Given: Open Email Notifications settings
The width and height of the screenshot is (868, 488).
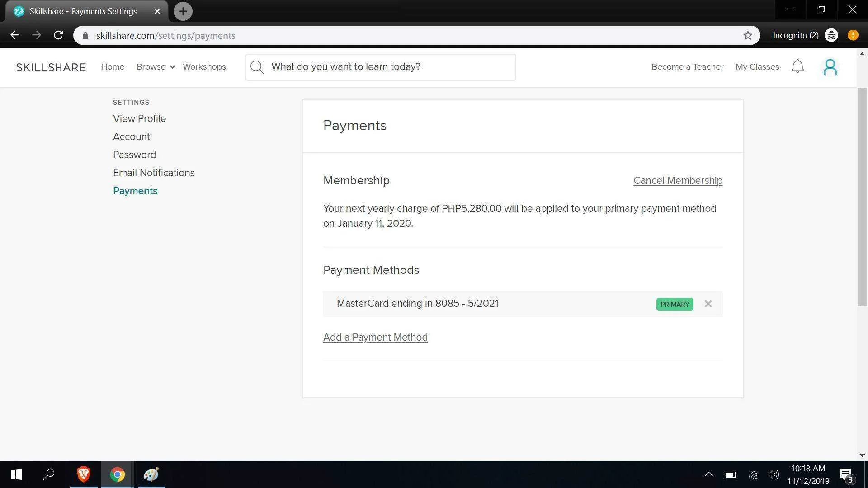Looking at the screenshot, I should pos(154,173).
